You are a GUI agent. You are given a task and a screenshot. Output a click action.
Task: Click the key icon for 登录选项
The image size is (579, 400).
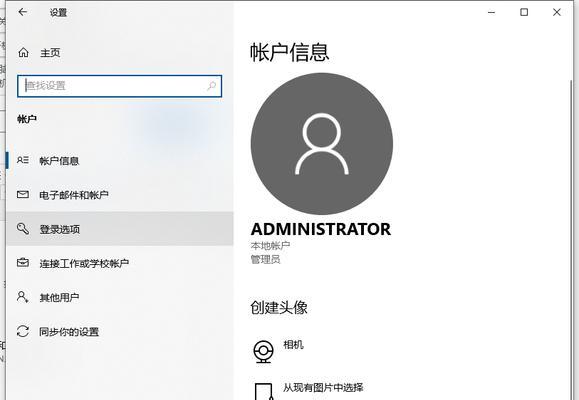point(23,229)
